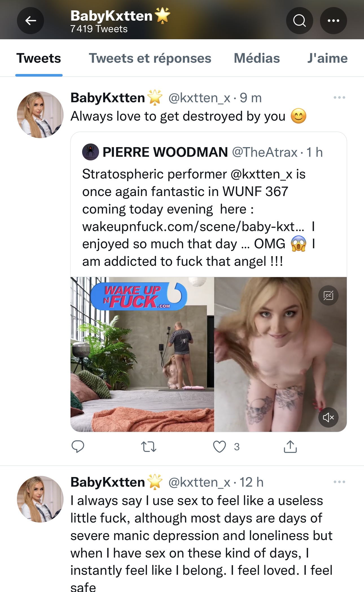The height and width of the screenshot is (592, 364).
Task: Open search from the profile header
Action: tap(299, 21)
